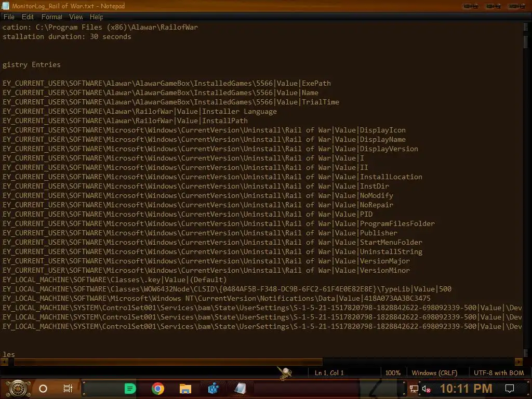Click the vertical scrollbar thumb
The image size is (532, 399).
[527, 42]
